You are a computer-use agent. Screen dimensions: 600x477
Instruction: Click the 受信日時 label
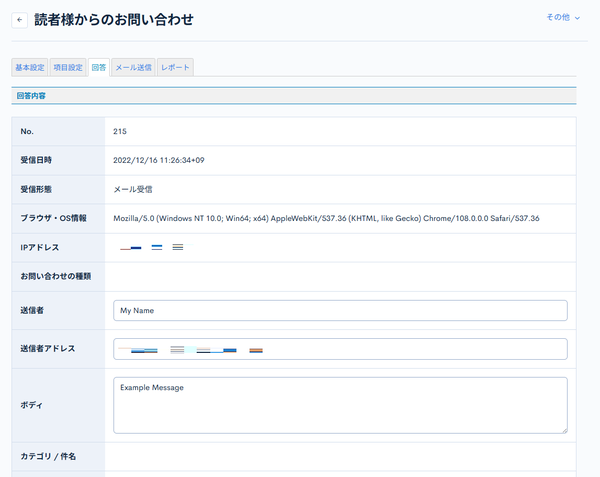click(36, 160)
